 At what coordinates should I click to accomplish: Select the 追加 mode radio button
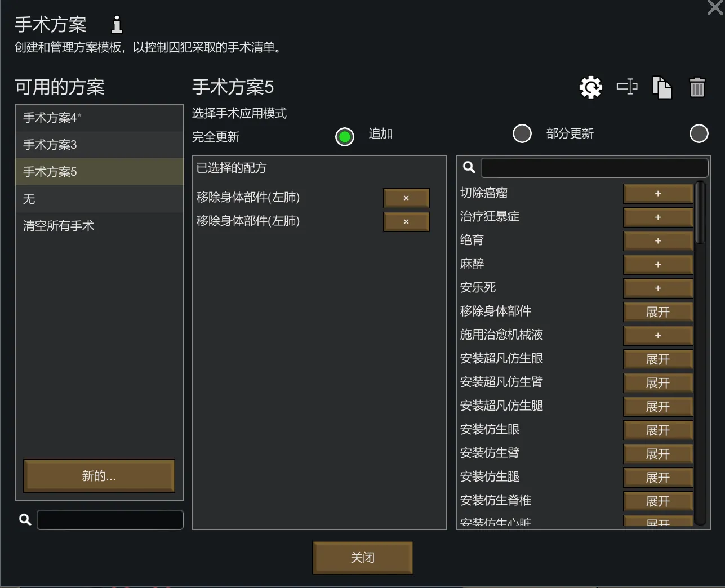point(522,134)
